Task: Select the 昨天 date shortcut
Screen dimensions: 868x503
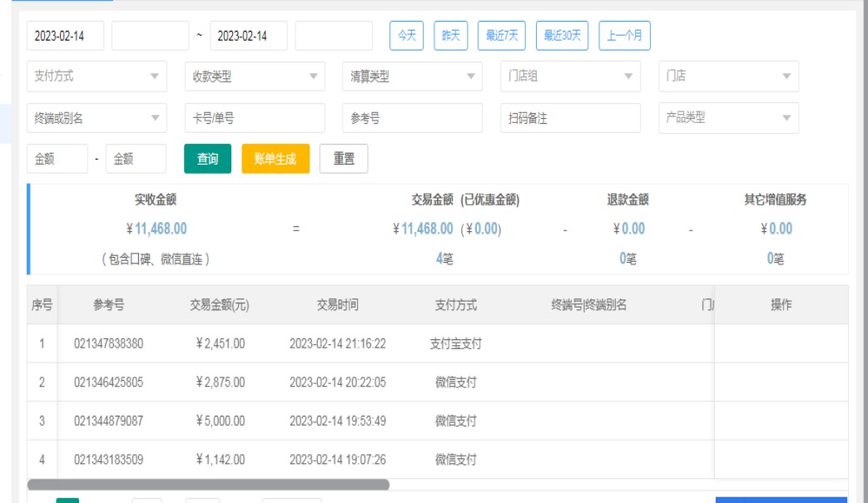Action: pyautogui.click(x=450, y=36)
